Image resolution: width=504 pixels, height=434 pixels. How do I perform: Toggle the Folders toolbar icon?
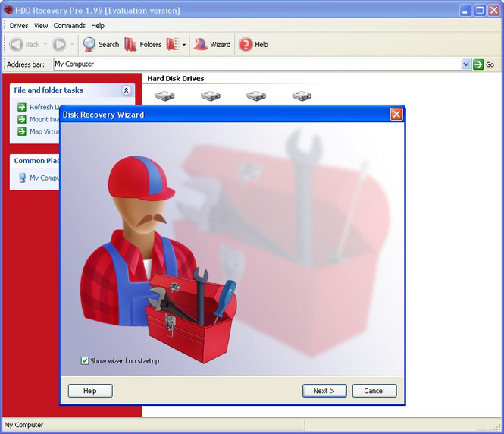click(x=130, y=45)
